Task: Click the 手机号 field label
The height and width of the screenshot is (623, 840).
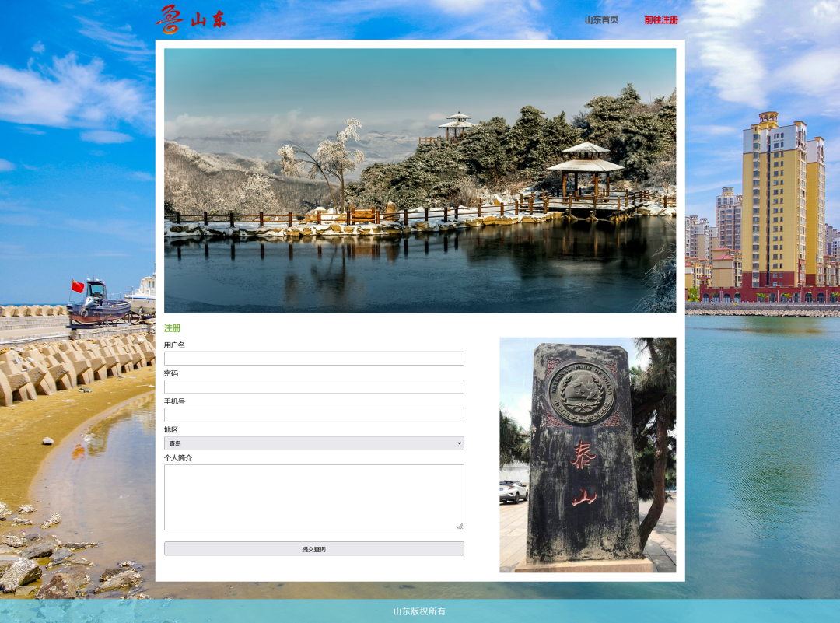Action: pyautogui.click(x=174, y=401)
